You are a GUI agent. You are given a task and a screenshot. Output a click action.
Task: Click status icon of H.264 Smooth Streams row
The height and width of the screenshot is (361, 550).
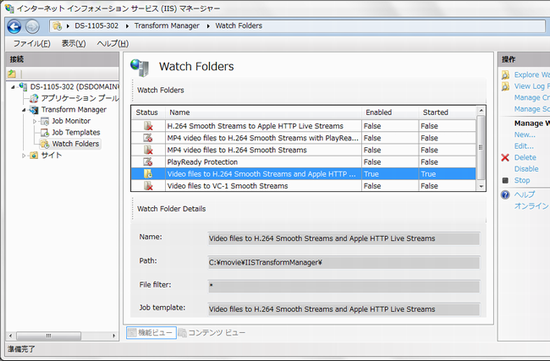(x=148, y=126)
